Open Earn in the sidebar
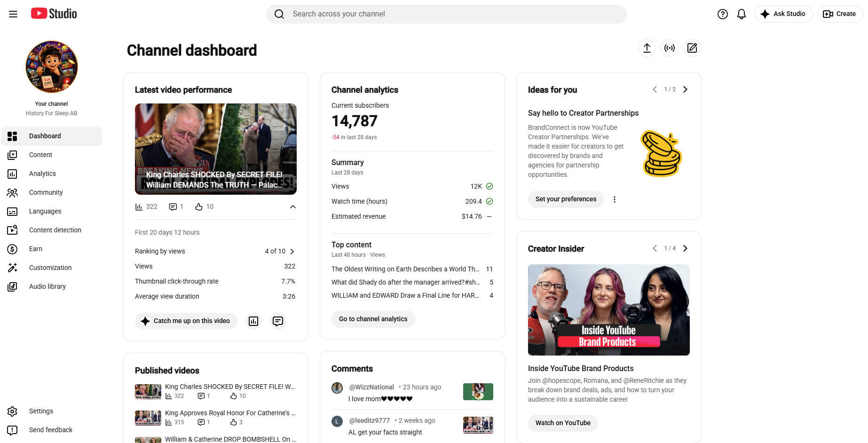The width and height of the screenshot is (868, 443). pos(52,249)
